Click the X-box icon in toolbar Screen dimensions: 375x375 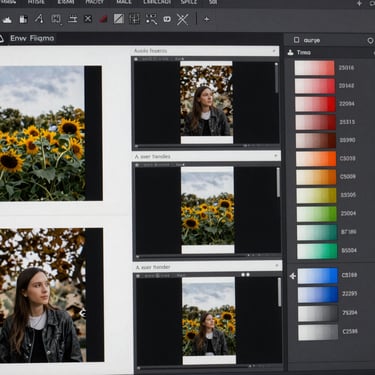pyautogui.click(x=88, y=19)
